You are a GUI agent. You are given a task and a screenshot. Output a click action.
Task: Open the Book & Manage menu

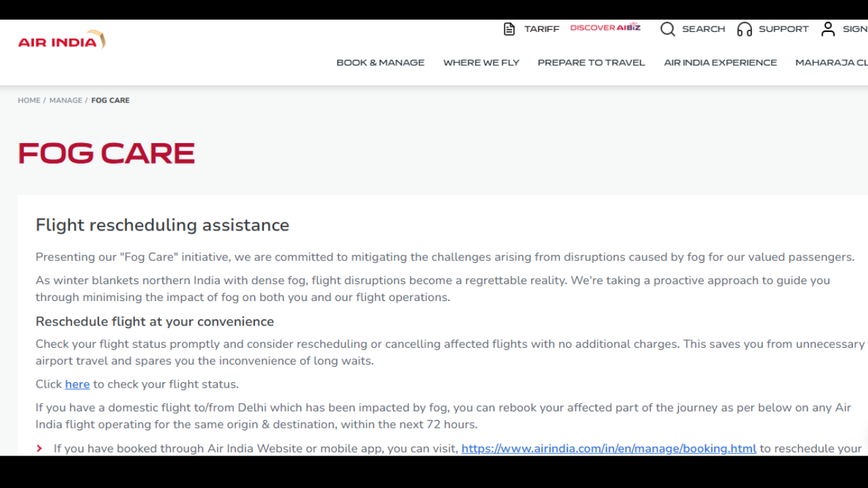point(380,62)
